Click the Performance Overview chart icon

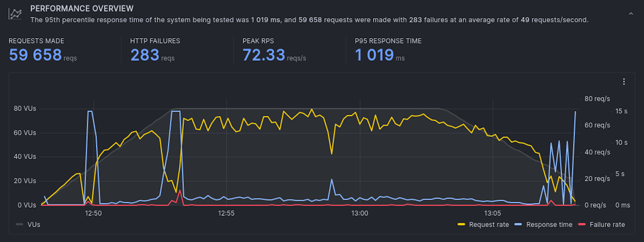[15, 14]
